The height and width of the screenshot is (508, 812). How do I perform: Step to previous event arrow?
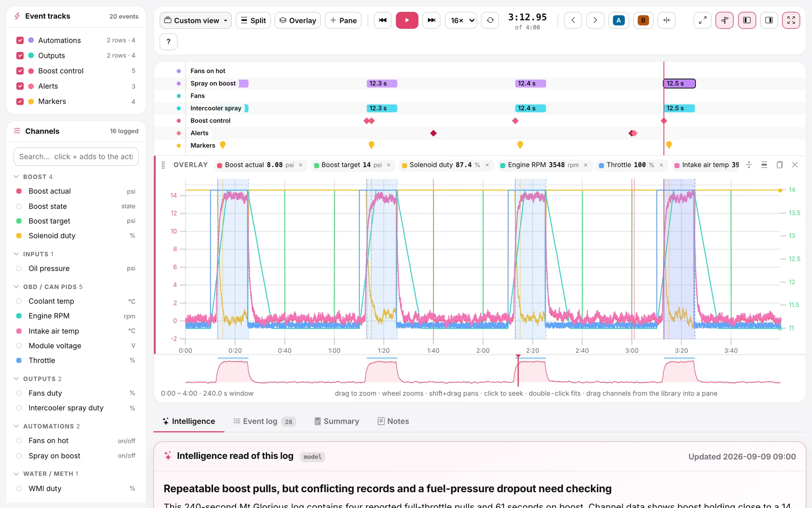[x=573, y=20]
